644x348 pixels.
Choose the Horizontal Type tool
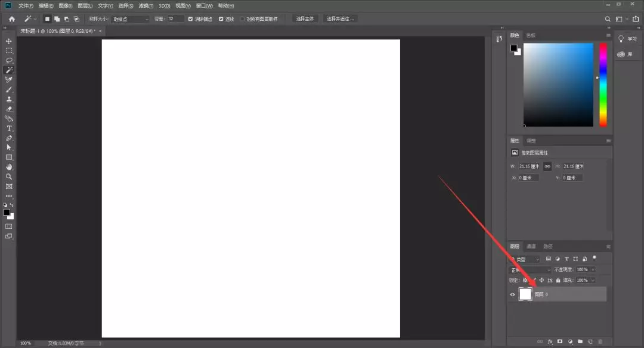tap(9, 128)
